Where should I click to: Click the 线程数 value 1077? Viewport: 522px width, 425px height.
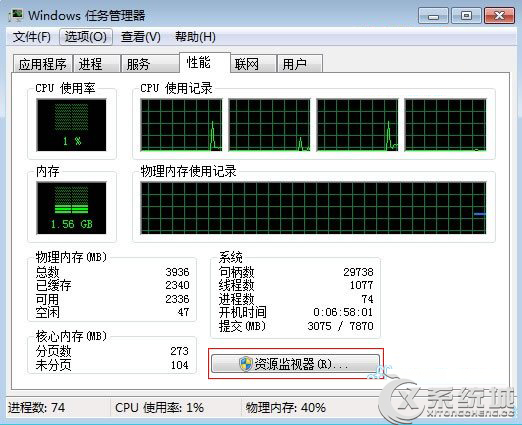coord(362,285)
